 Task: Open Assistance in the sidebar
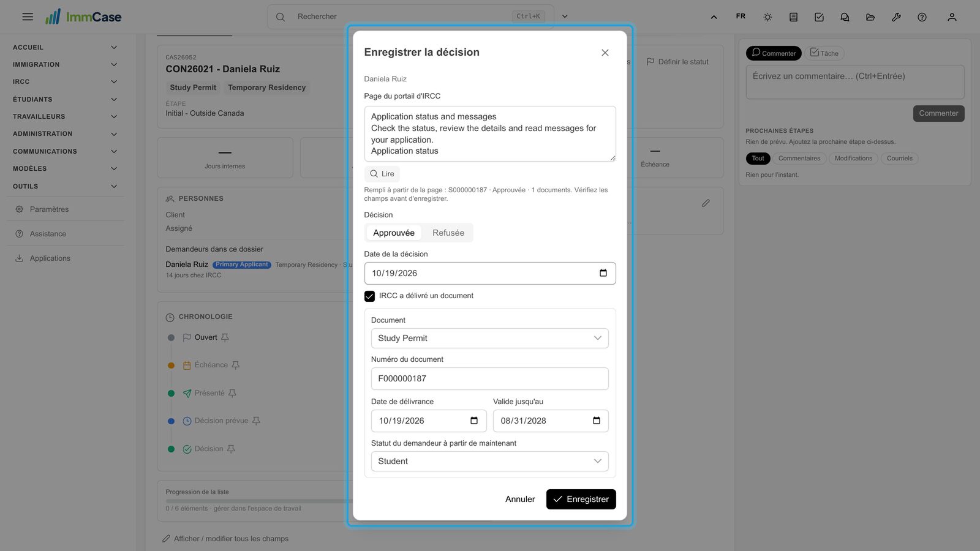(x=64, y=234)
